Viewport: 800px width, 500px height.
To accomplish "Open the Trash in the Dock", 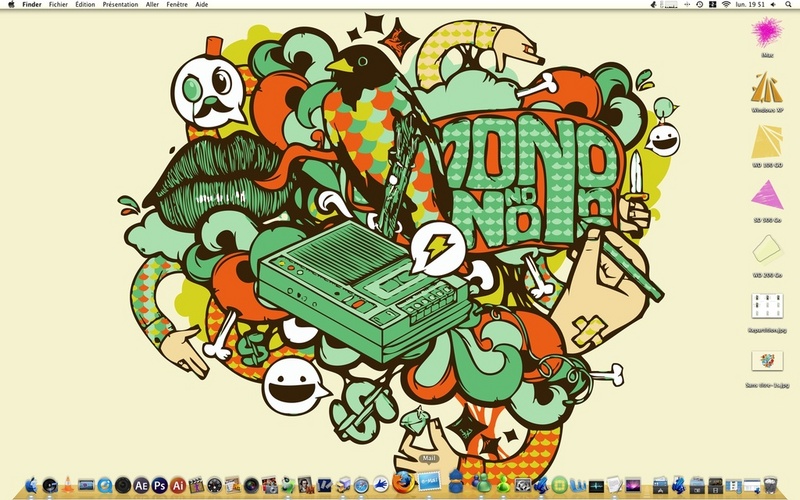I will click(x=770, y=485).
